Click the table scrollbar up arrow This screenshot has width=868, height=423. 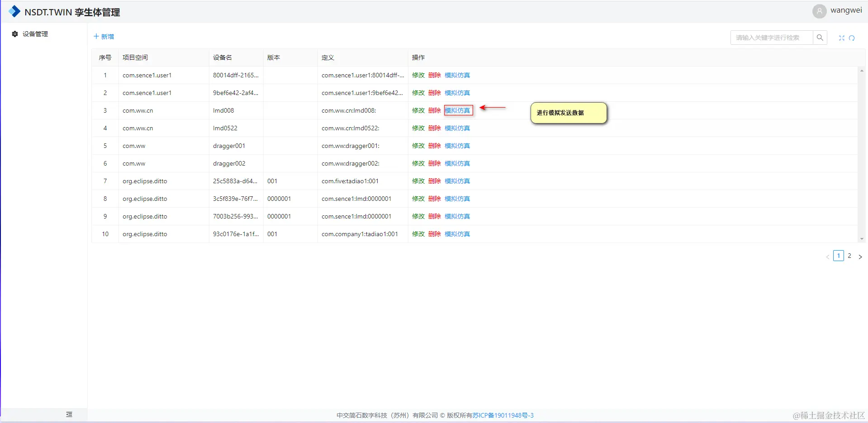[862, 71]
